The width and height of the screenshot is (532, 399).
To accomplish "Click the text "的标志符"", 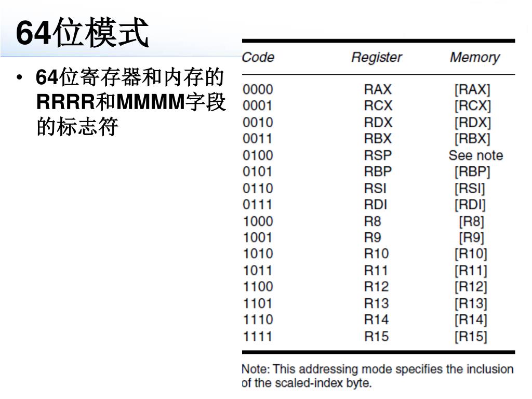I will pyautogui.click(x=77, y=126).
